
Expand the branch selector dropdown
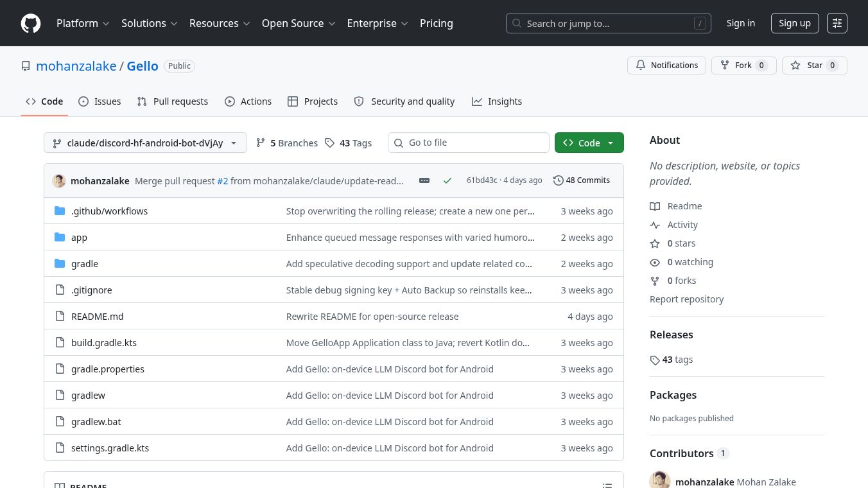(145, 143)
